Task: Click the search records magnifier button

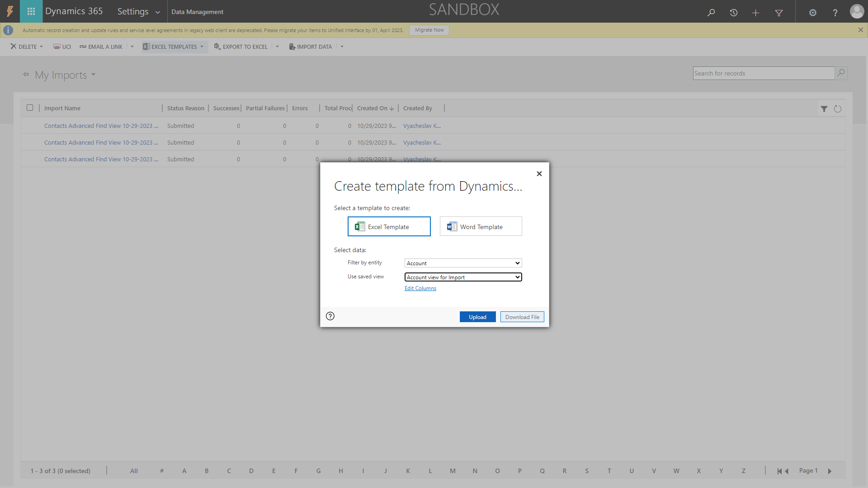Action: pyautogui.click(x=841, y=73)
